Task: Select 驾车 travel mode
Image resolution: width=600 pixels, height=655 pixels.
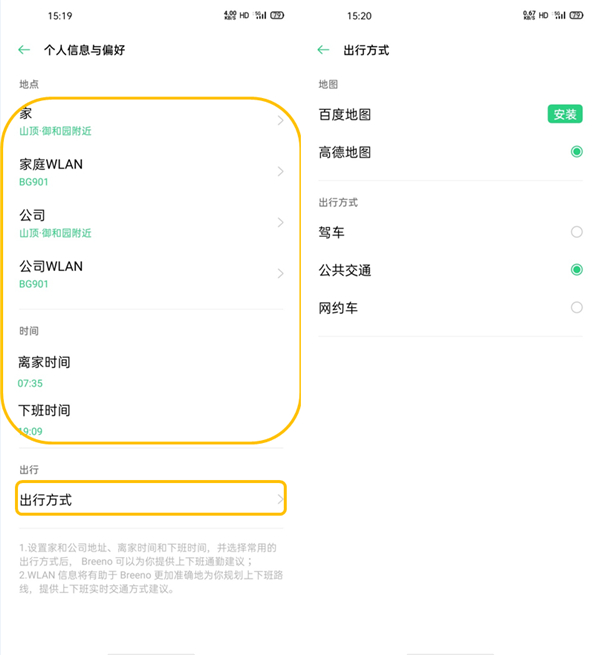Action: tap(576, 232)
